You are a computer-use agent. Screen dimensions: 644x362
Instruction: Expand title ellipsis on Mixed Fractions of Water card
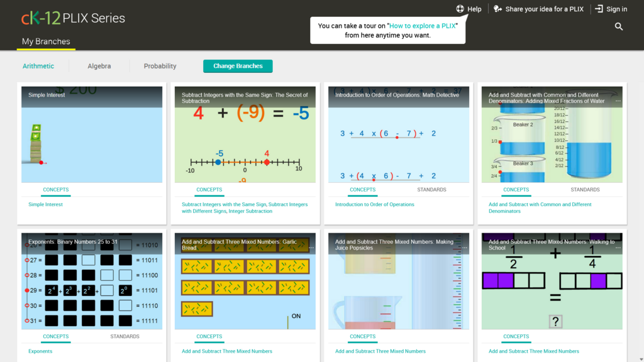tap(618, 101)
